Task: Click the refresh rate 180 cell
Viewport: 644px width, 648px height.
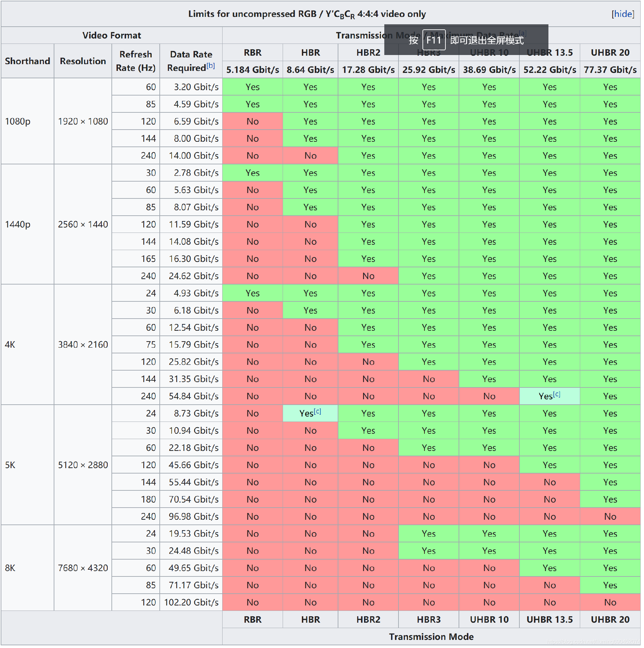Action: click(x=136, y=499)
